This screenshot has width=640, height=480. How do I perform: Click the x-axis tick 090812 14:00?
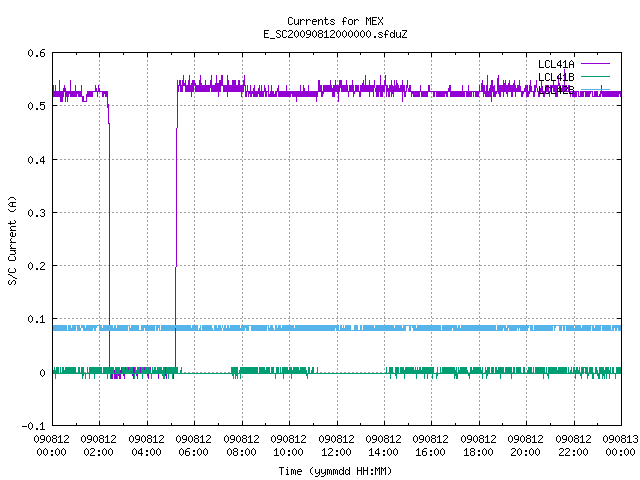[x=383, y=446]
